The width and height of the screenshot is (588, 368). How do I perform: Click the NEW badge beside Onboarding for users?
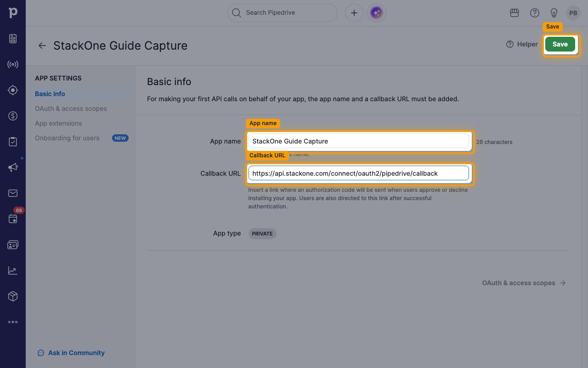[120, 138]
